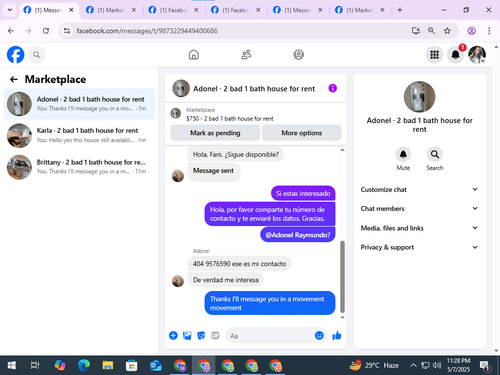This screenshot has width=500, height=375.
Task: Open tab search dropdown arrow
Action: point(10,10)
